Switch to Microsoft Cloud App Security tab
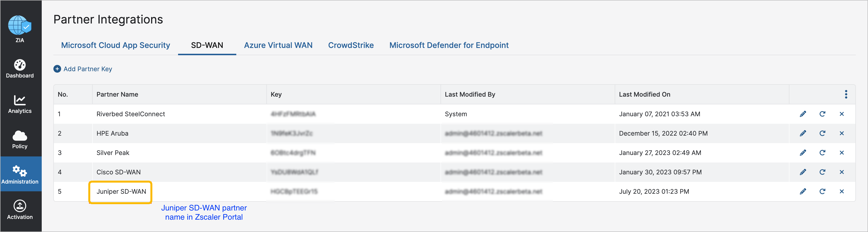 115,45
